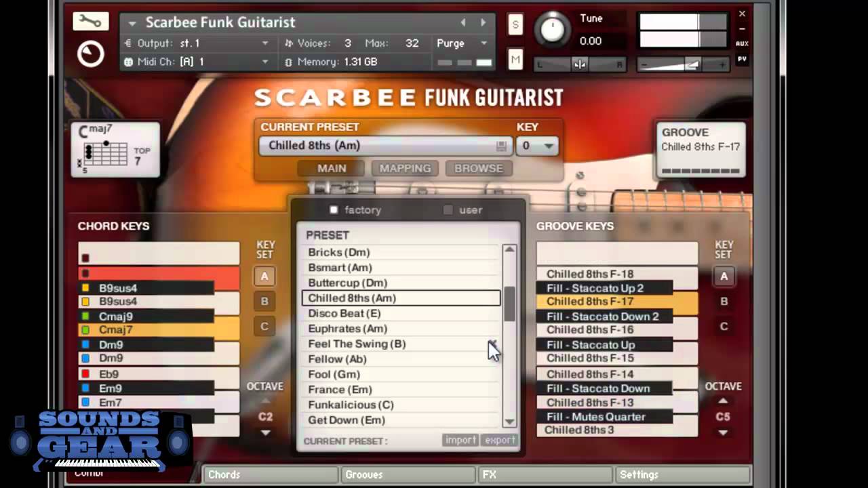
Task: Click the volume slider under meters
Action: point(684,64)
